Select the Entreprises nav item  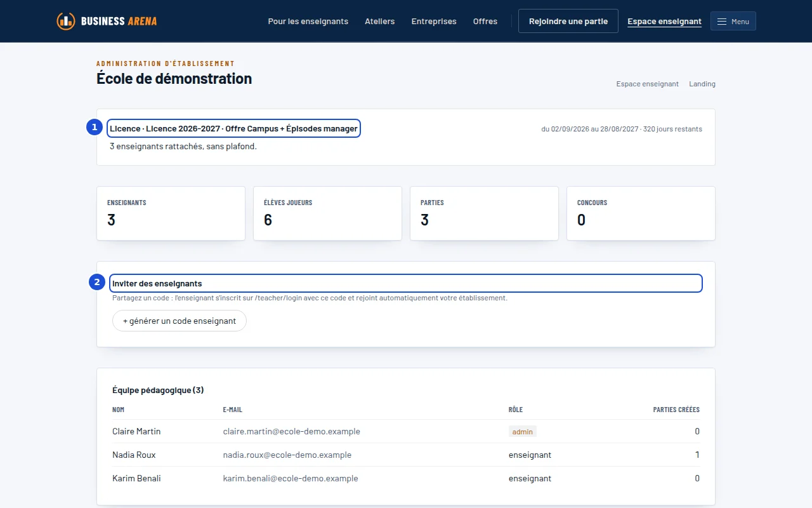click(x=434, y=22)
